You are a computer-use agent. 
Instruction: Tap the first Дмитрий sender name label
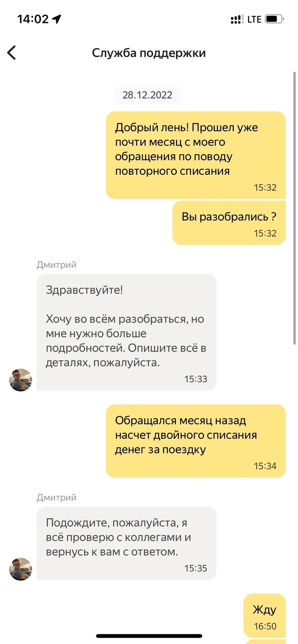57,265
